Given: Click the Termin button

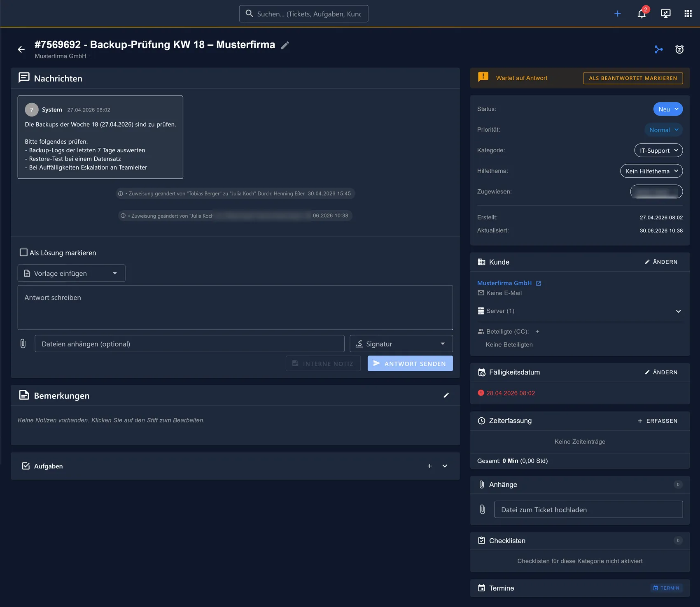Looking at the screenshot, I should click(667, 588).
